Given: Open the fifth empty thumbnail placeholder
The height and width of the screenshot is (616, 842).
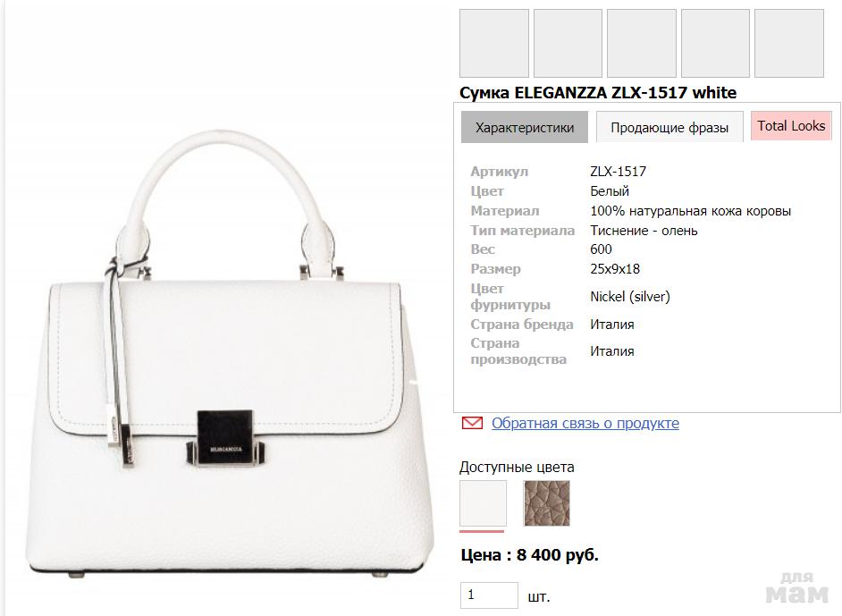Looking at the screenshot, I should click(x=789, y=43).
